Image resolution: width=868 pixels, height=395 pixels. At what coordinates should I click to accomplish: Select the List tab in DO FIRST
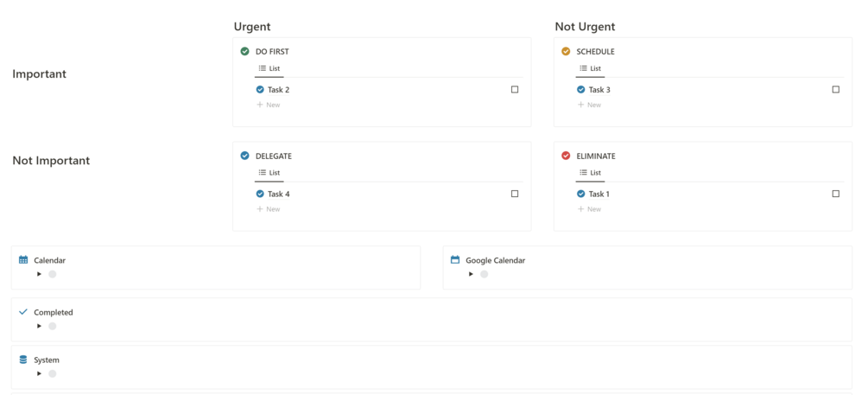[x=269, y=68]
